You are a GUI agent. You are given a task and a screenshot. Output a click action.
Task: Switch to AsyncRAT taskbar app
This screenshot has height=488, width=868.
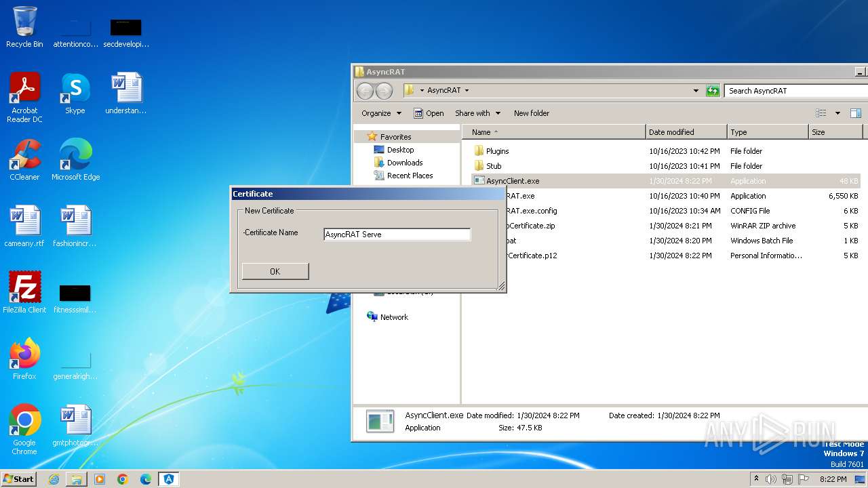tap(169, 479)
